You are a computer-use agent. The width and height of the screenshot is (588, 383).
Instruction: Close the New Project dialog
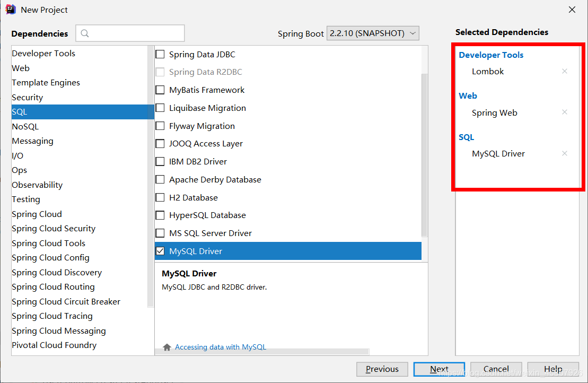click(572, 10)
